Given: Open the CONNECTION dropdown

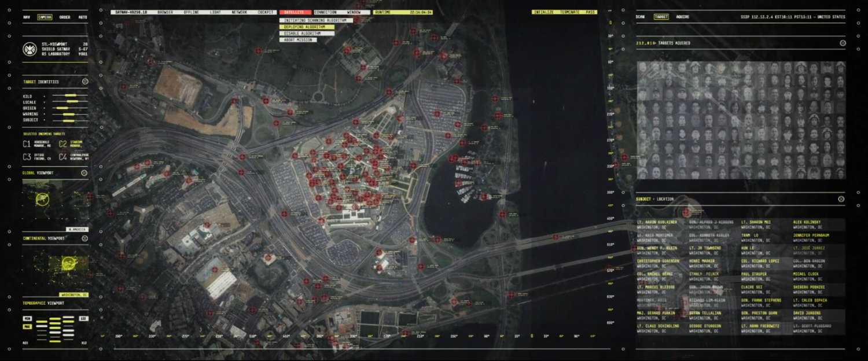Looking at the screenshot, I should [x=325, y=11].
